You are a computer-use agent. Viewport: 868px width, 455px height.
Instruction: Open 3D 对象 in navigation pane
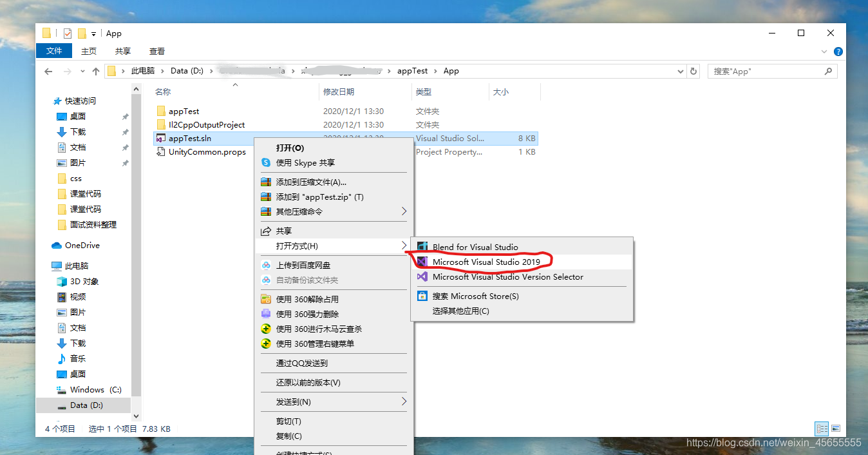[84, 281]
